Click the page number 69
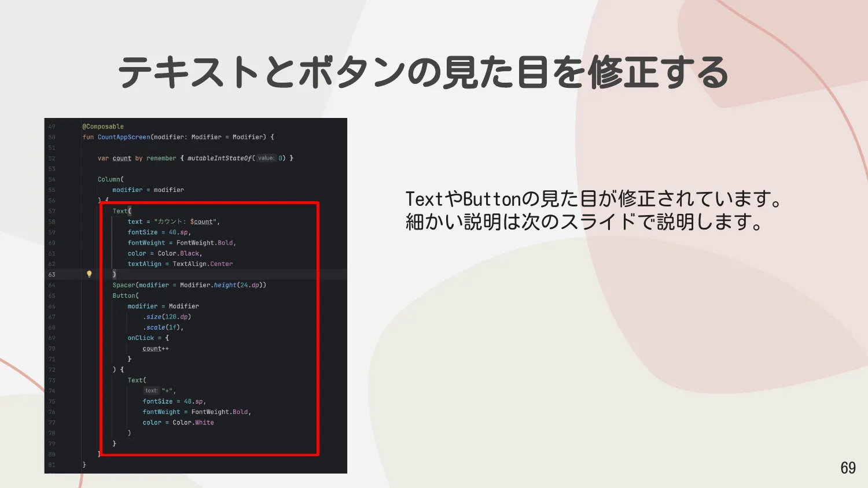Viewport: 868px width, 488px height. coord(849,468)
